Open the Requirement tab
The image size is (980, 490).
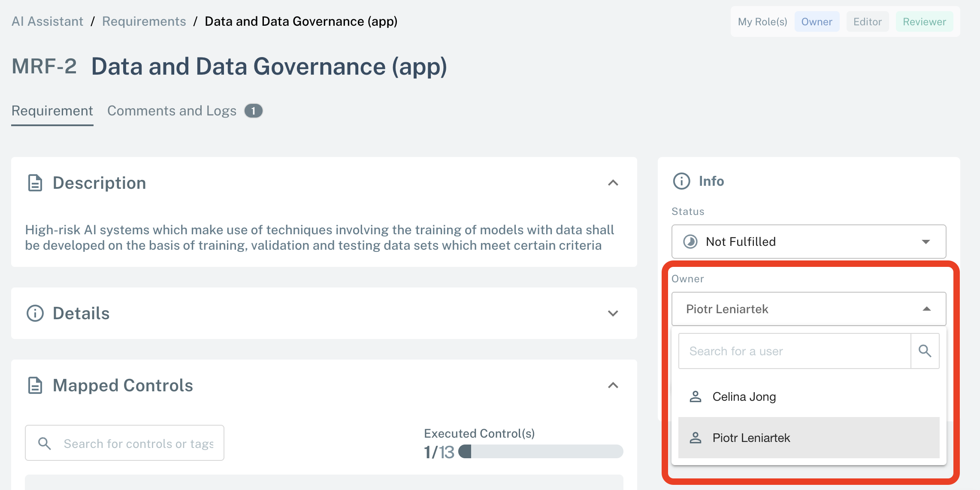tap(52, 111)
